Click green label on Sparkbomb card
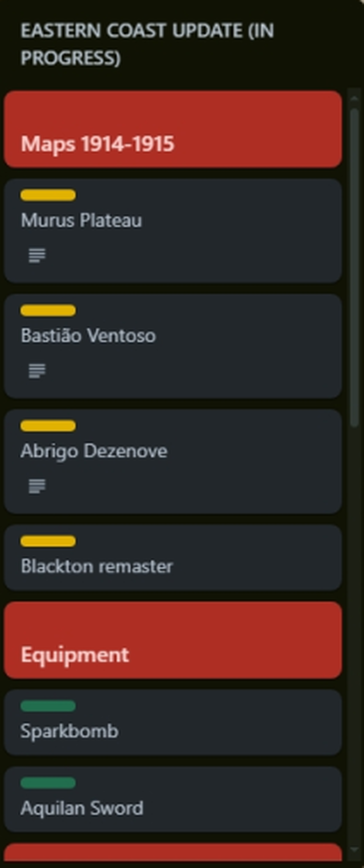 tap(48, 706)
